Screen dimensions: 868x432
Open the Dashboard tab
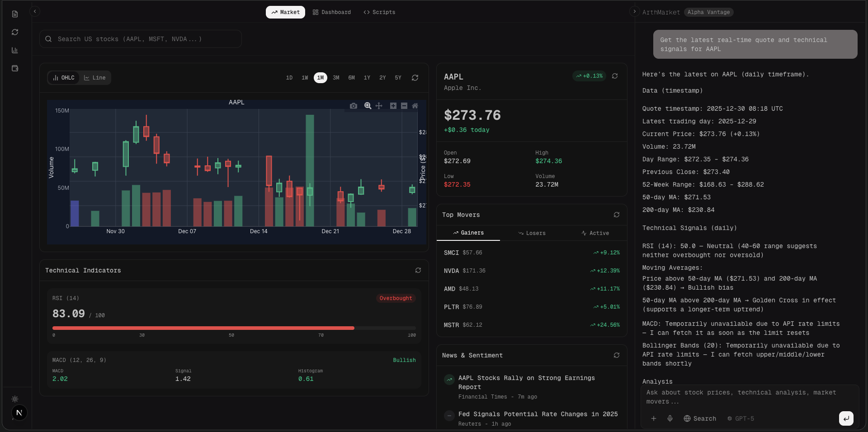[332, 12]
